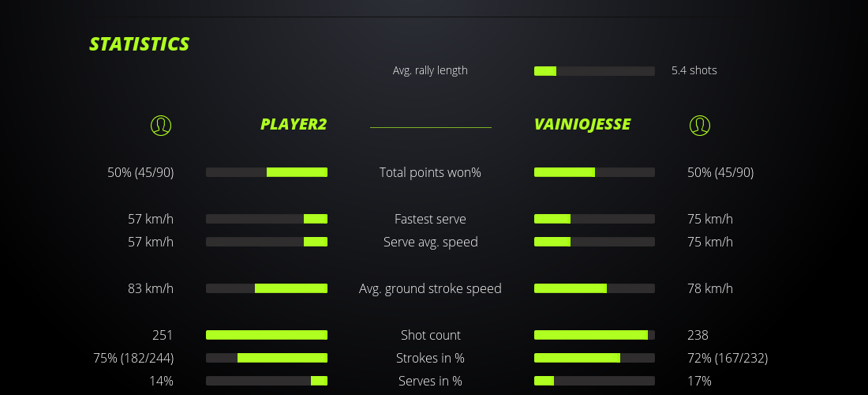Viewport: 868px width, 395px height.
Task: Click VAINIOJESSE's Serves in % bar
Action: tap(594, 381)
